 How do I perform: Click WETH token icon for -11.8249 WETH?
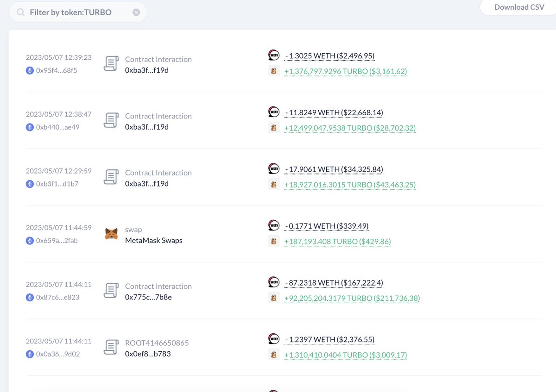pyautogui.click(x=274, y=112)
